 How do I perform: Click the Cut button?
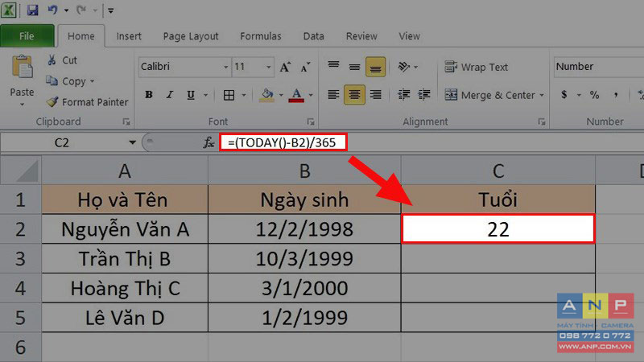[62, 60]
